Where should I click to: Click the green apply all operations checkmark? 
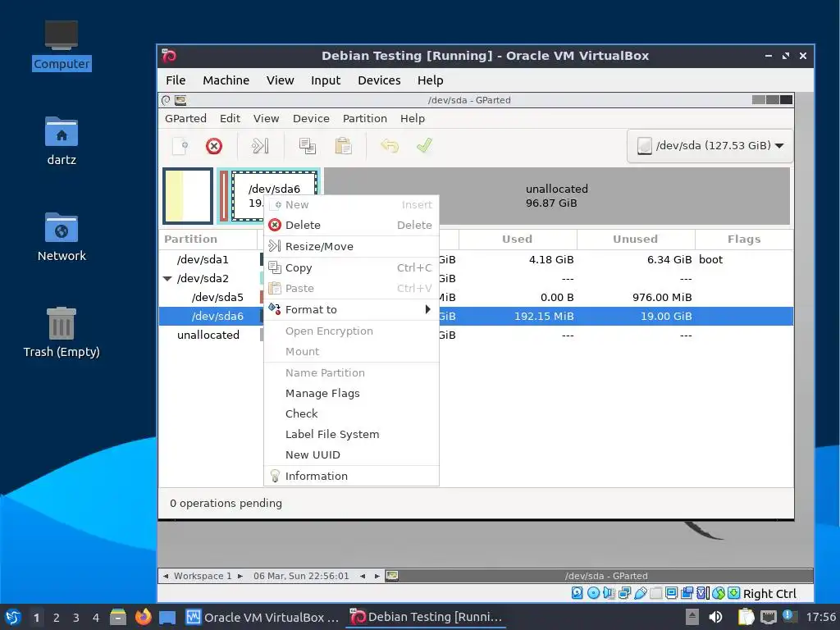coord(424,145)
